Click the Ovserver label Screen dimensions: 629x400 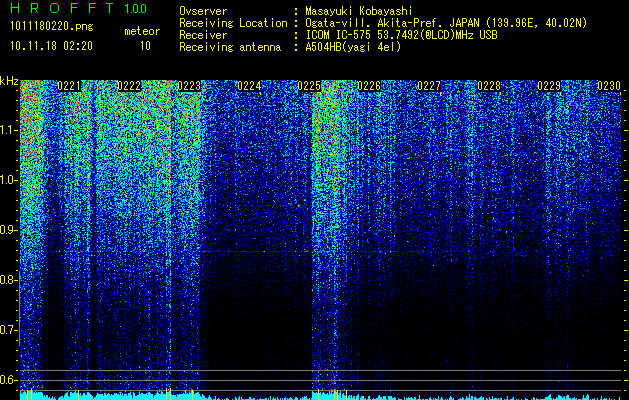tap(203, 12)
